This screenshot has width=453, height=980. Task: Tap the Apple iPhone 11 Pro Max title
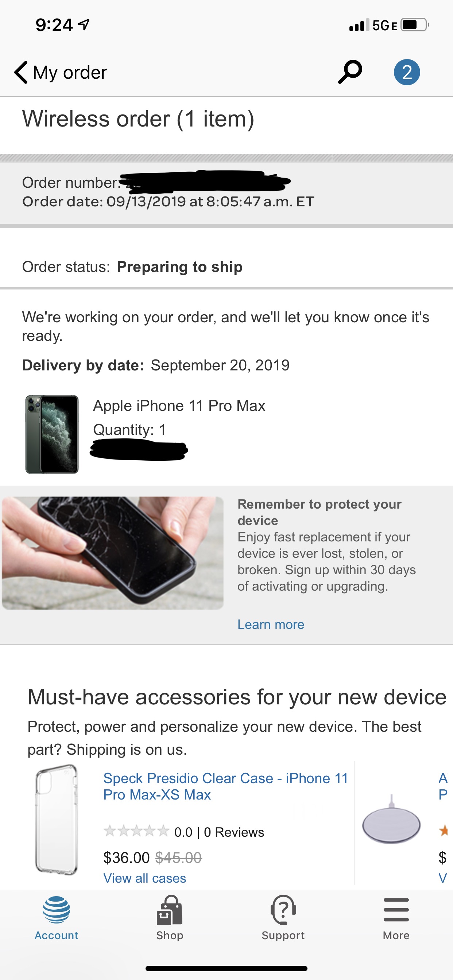[179, 405]
